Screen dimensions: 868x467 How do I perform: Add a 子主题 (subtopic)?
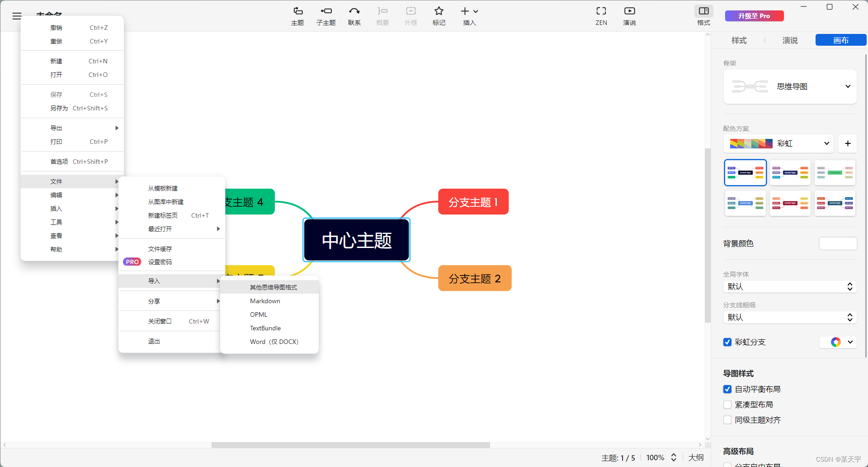click(x=326, y=16)
